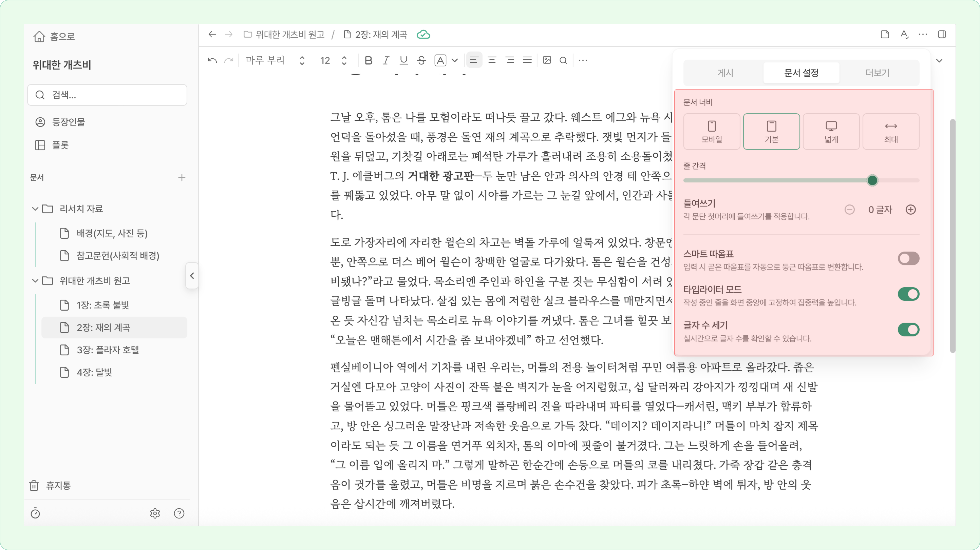Switch to the 문서 설정 tab

(x=801, y=73)
